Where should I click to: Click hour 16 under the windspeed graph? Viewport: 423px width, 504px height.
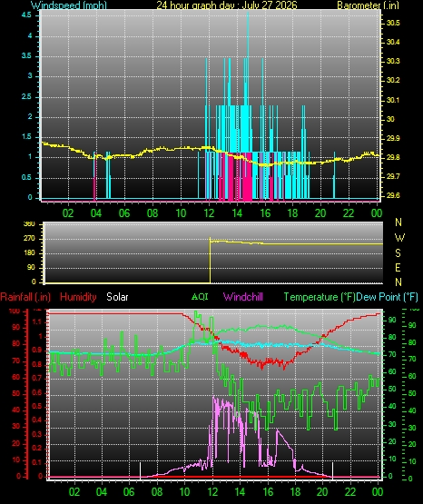tap(265, 213)
